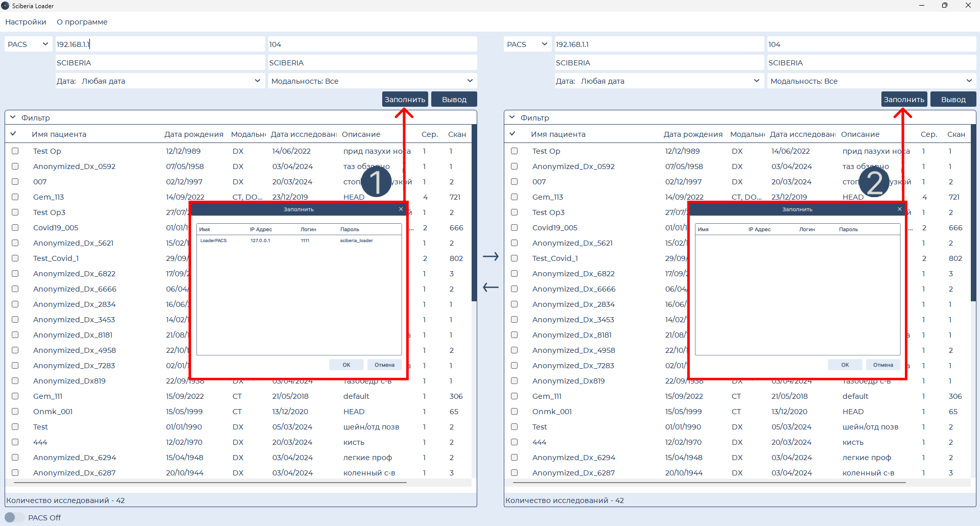Open the left PACS source dropdown
Viewport: 980px width, 526px height.
point(29,44)
